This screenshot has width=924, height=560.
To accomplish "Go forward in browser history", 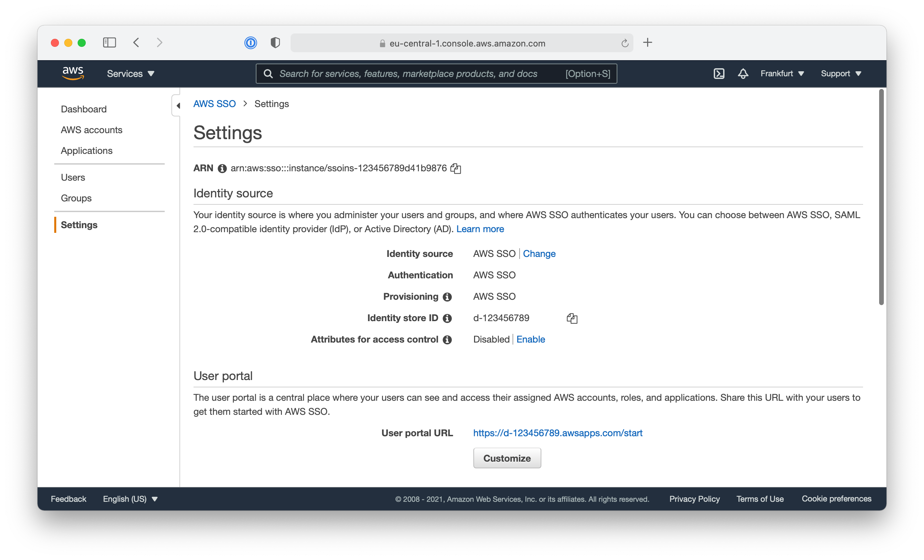I will click(159, 43).
